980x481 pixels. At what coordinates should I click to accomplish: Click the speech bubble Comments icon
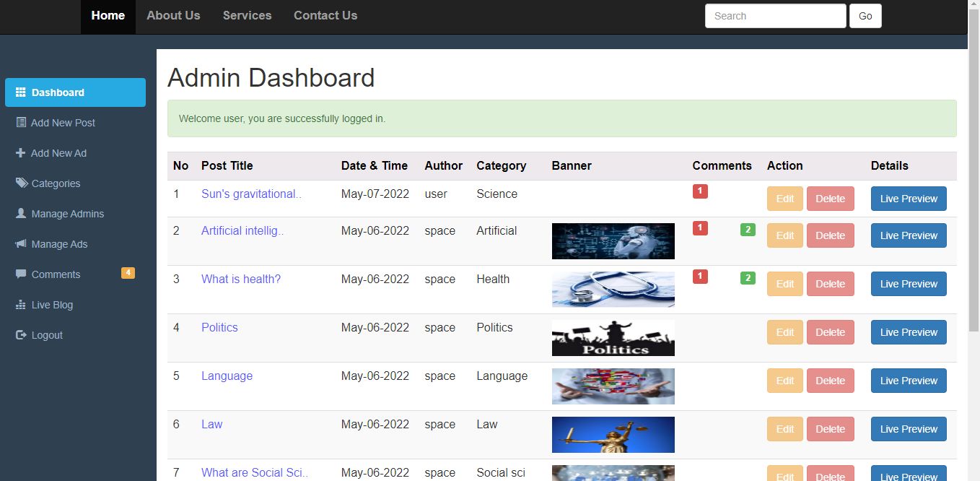click(21, 274)
